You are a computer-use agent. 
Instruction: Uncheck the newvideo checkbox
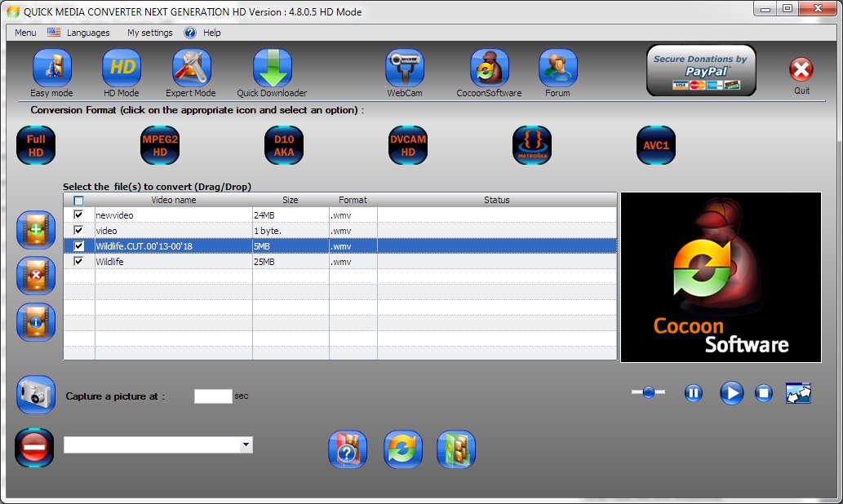coord(78,215)
